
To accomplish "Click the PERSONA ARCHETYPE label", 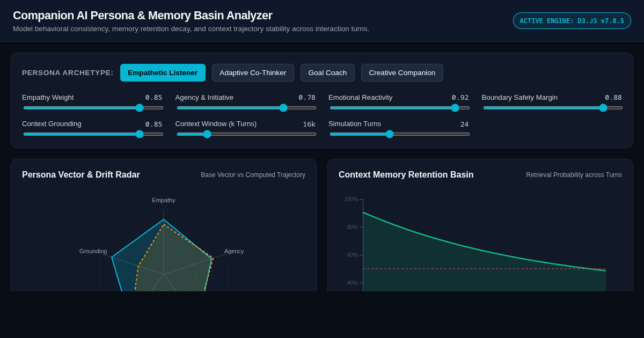I will (68, 73).
